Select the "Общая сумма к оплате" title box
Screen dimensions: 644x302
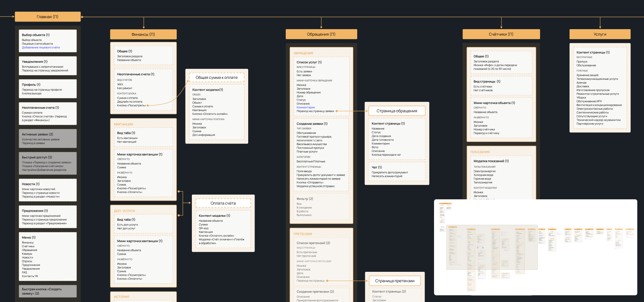tap(216, 78)
